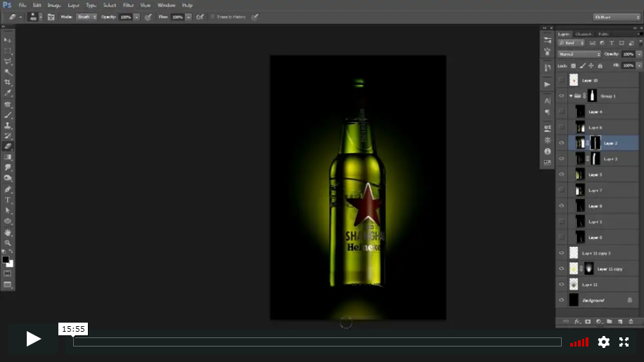Open the Actions panel play icon
Image resolution: width=644 pixels, height=362 pixels.
[547, 84]
